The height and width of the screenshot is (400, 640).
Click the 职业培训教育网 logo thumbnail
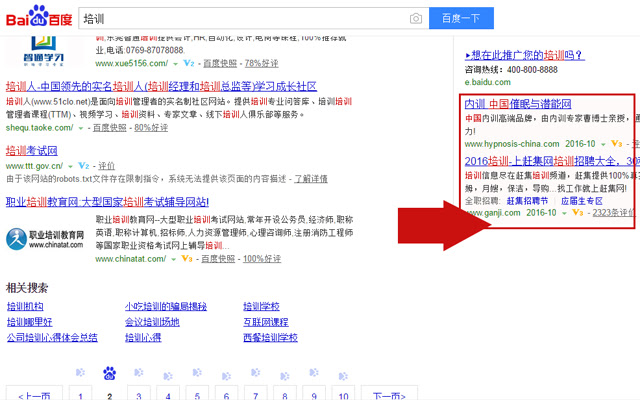tap(45, 239)
